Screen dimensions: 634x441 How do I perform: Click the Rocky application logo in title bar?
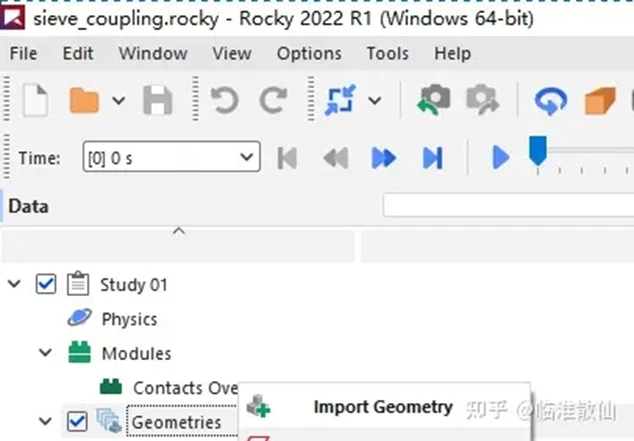(12, 18)
